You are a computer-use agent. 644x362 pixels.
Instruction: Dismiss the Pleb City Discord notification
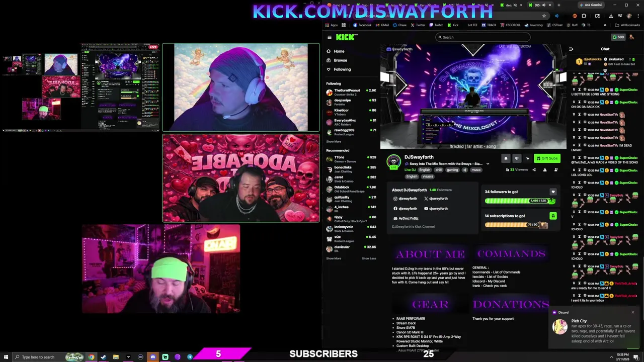632,312
